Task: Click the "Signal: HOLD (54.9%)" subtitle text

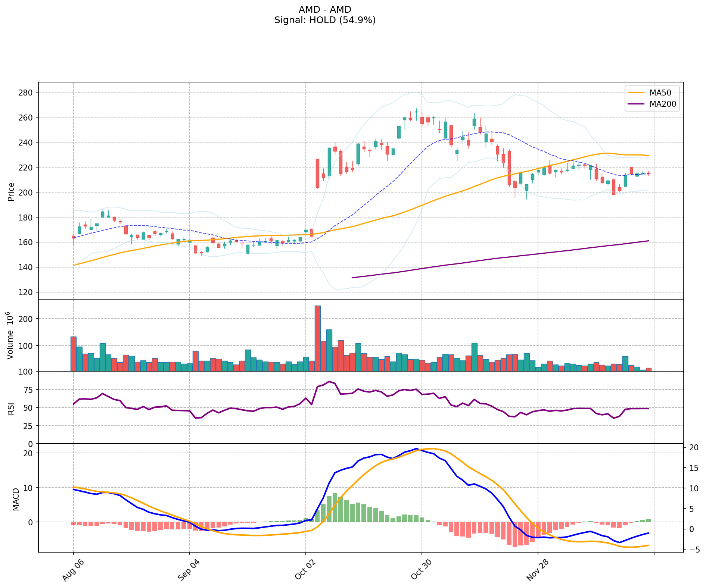Action: pyautogui.click(x=325, y=20)
